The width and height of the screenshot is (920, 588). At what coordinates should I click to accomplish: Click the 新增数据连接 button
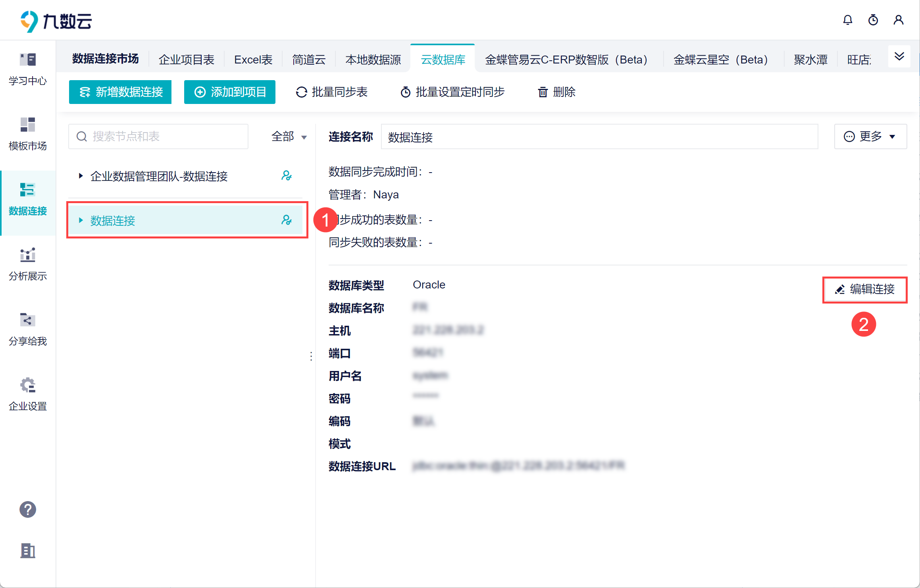[120, 92]
